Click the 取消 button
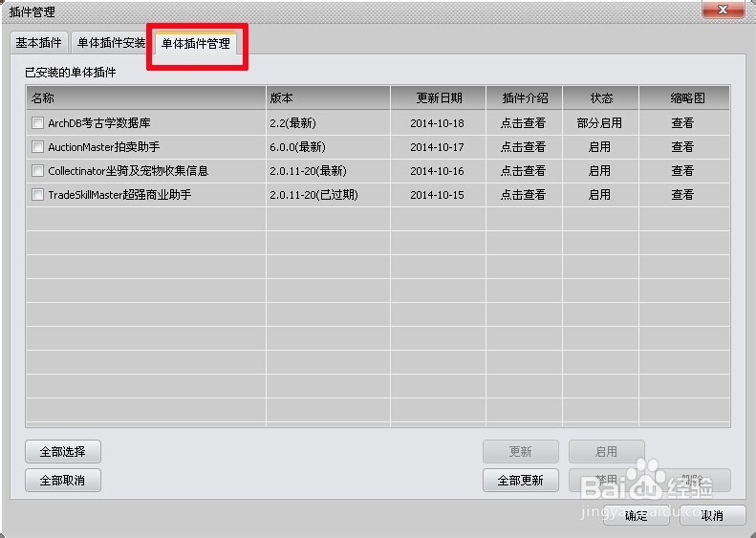 pos(713,515)
